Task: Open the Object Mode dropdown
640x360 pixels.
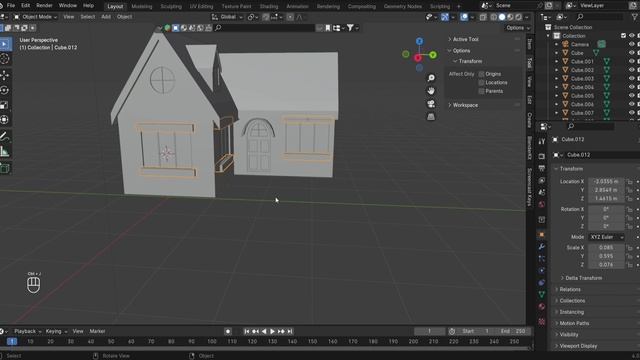Action: 36,17
